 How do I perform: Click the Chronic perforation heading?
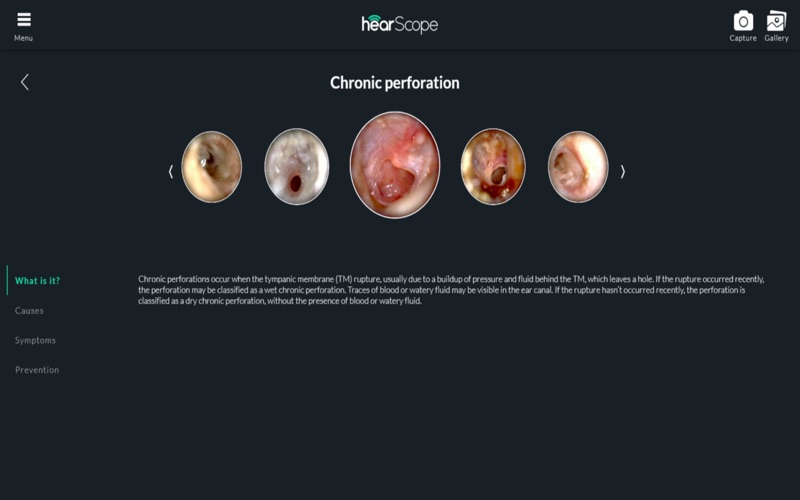coord(394,83)
